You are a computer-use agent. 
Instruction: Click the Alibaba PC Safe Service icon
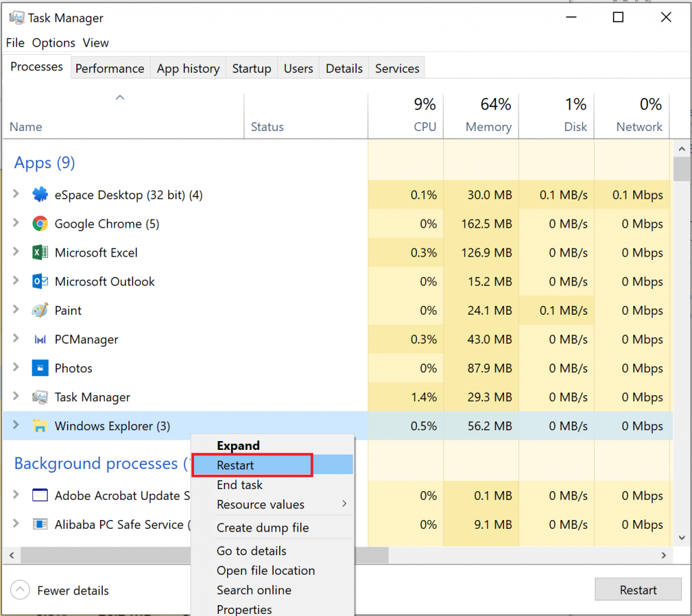click(40, 524)
